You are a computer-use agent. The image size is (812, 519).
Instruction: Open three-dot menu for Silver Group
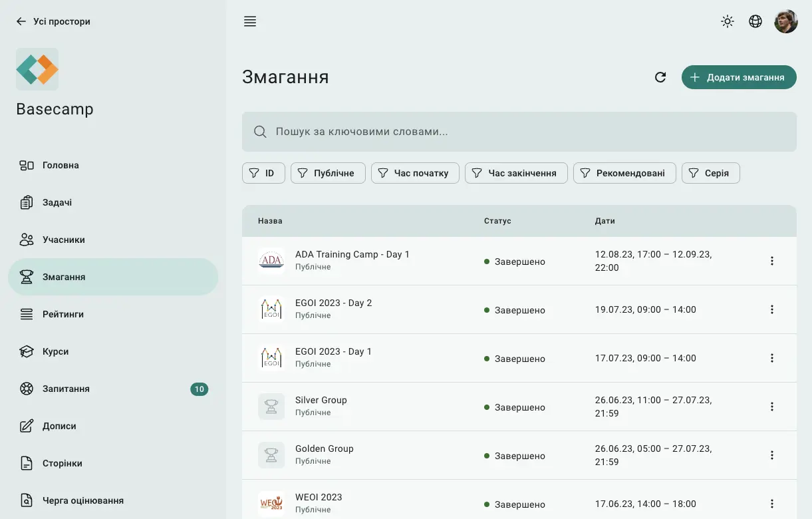tap(772, 407)
